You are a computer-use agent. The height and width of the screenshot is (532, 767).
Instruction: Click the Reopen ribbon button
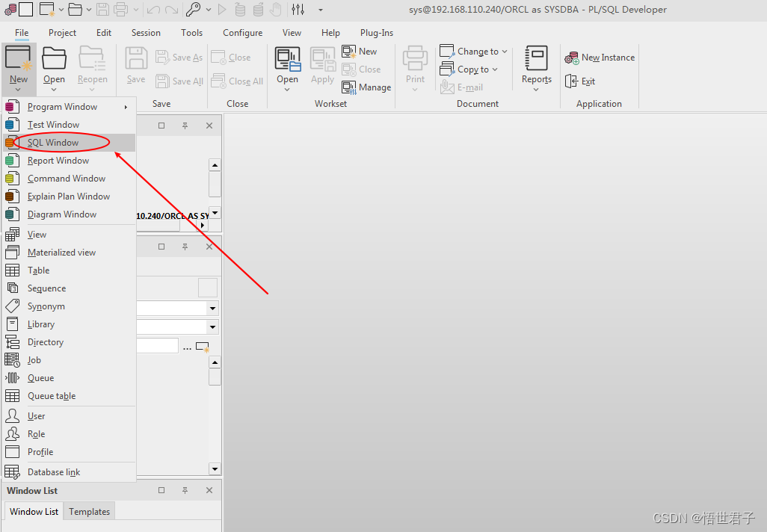pos(92,69)
